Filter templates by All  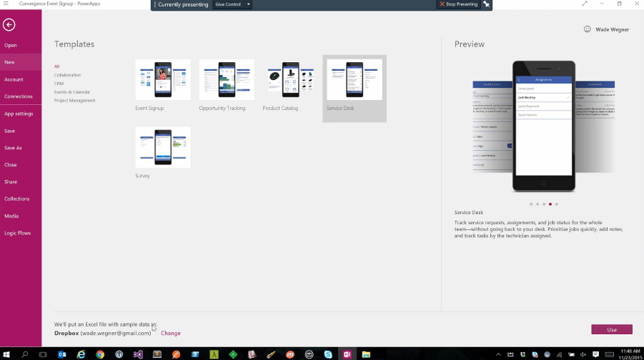[56, 66]
